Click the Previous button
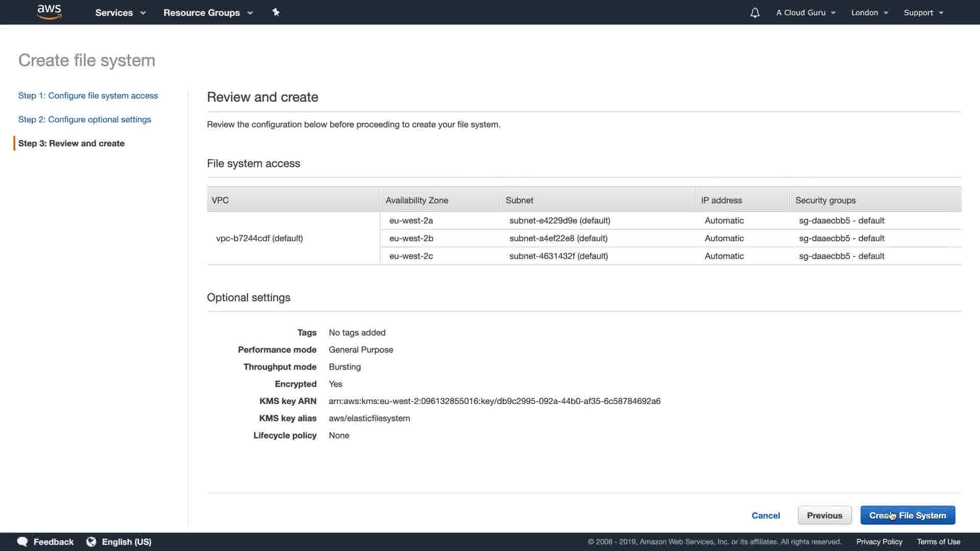 pyautogui.click(x=824, y=515)
